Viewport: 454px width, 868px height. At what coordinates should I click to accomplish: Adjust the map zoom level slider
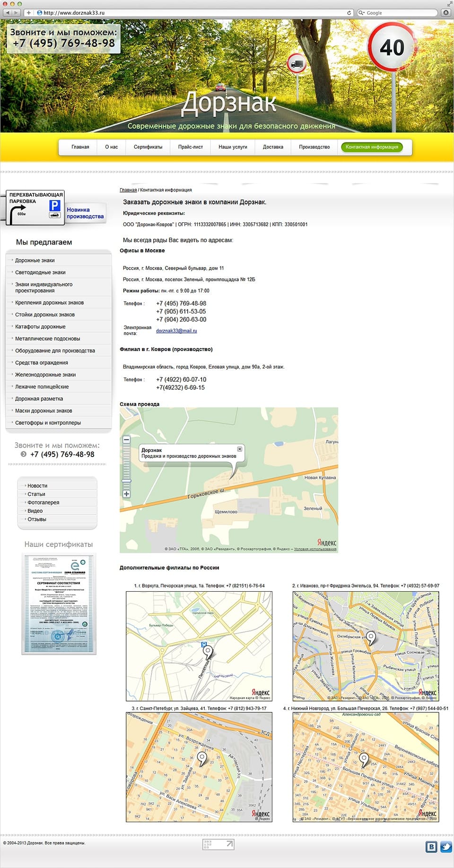(x=126, y=481)
